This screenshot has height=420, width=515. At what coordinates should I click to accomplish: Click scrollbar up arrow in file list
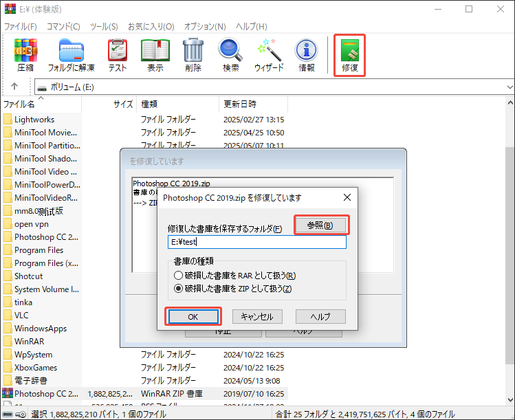(510, 103)
